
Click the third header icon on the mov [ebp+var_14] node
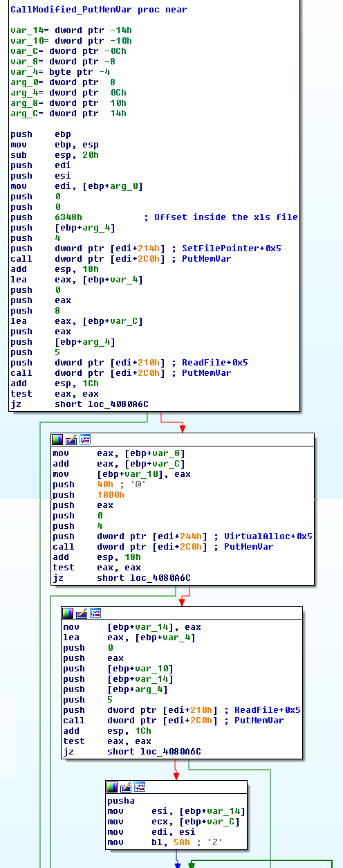95,613
